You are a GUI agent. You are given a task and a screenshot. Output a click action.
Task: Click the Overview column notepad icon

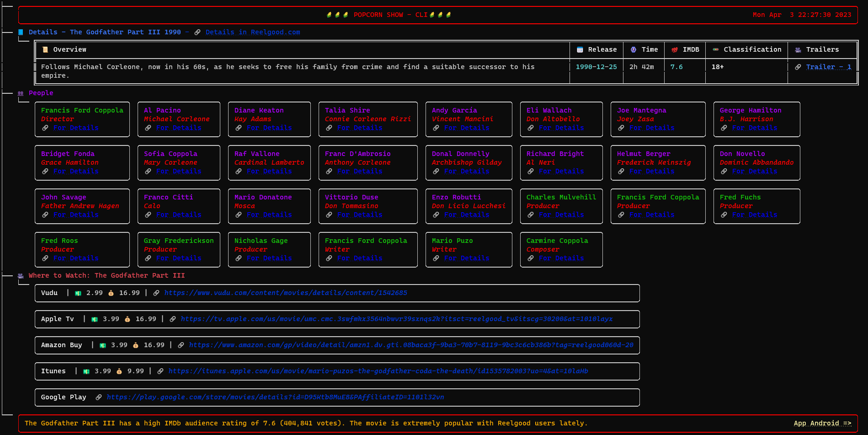tap(45, 50)
